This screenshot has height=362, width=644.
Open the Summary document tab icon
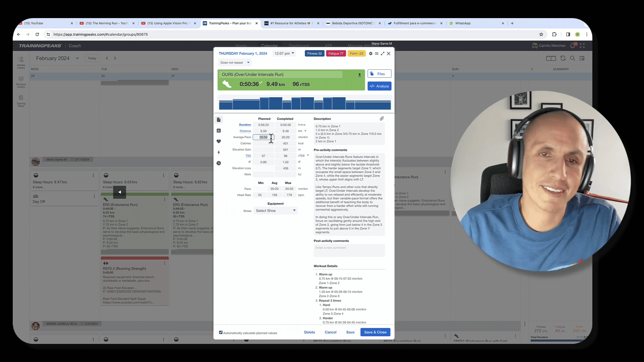(x=219, y=120)
